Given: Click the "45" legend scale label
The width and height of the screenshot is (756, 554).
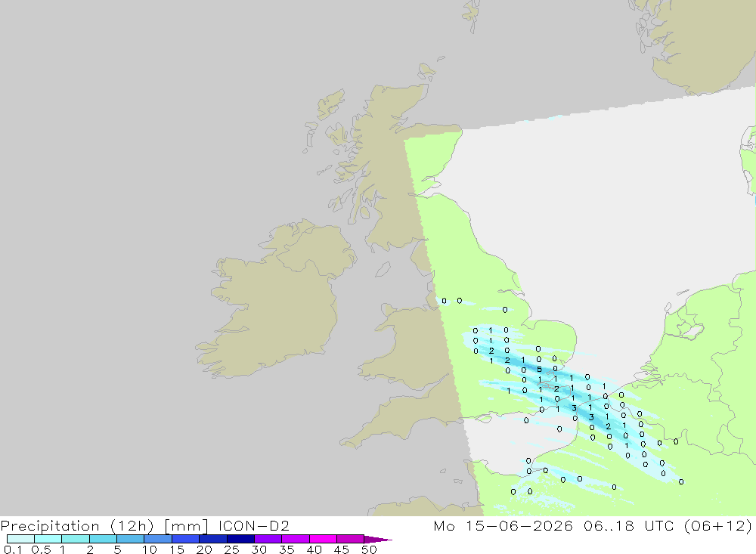Looking at the screenshot, I should coord(342,549).
